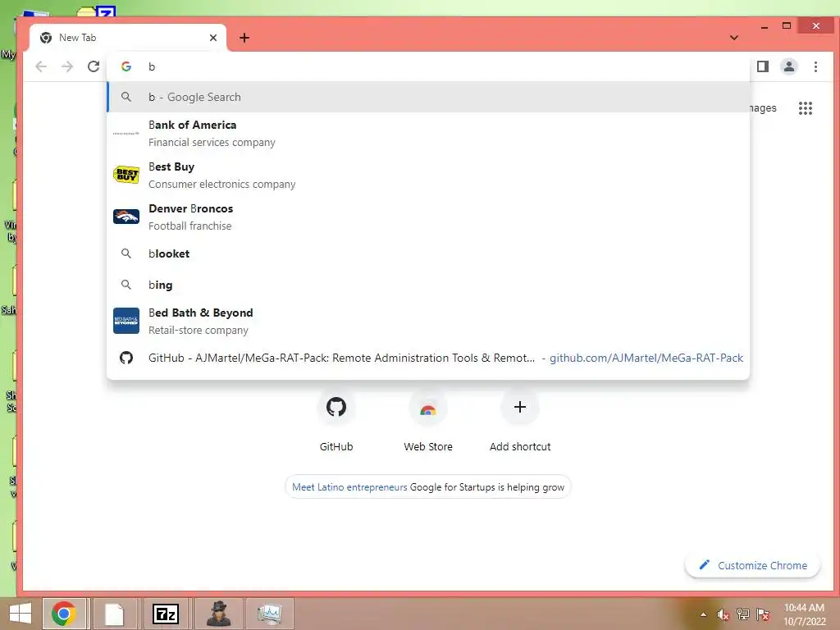
Task: Choose Denver Broncos suggestion
Action: pyautogui.click(x=428, y=217)
